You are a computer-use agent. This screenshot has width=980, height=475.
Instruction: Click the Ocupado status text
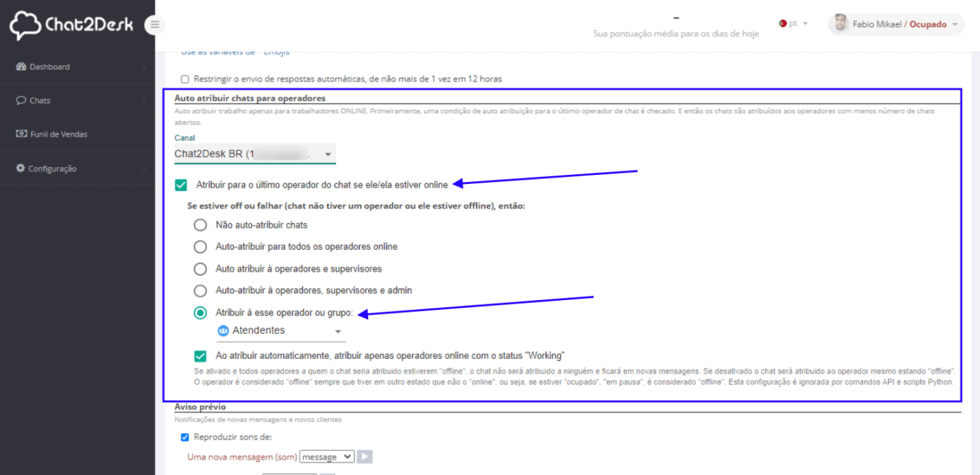pos(927,24)
